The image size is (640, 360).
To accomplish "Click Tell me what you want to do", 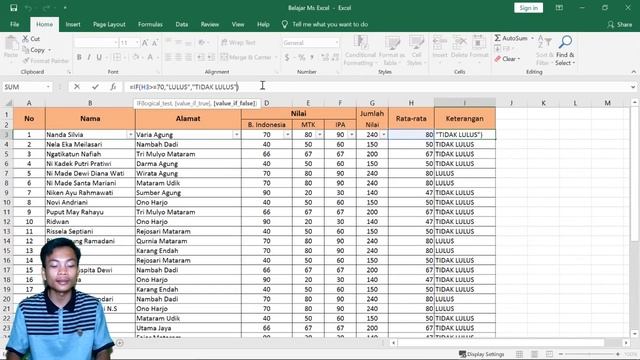I will 325,24.
